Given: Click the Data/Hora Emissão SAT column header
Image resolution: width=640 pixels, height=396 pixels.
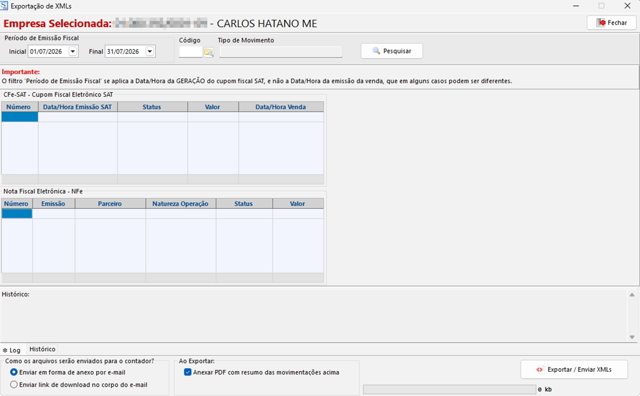Looking at the screenshot, I should click(78, 107).
